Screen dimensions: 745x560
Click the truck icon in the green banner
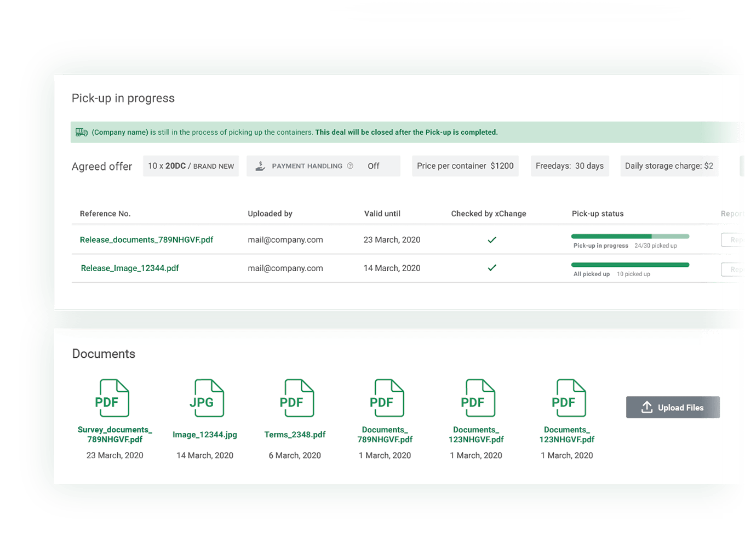[82, 132]
